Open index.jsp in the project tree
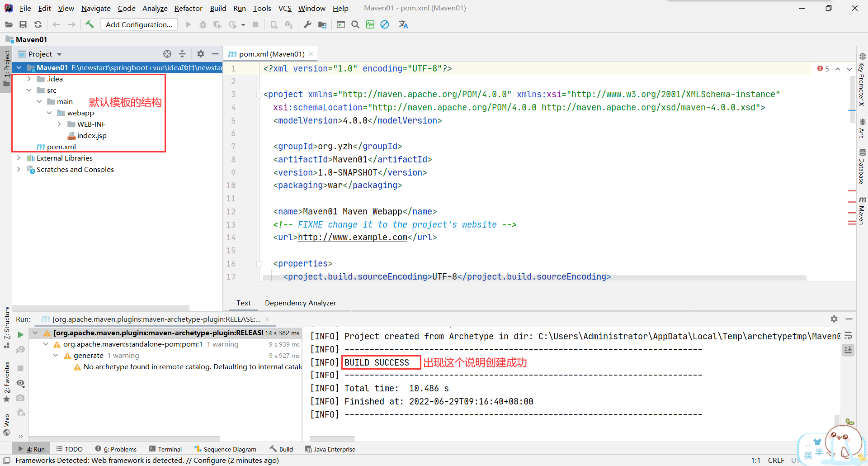 pos(91,135)
